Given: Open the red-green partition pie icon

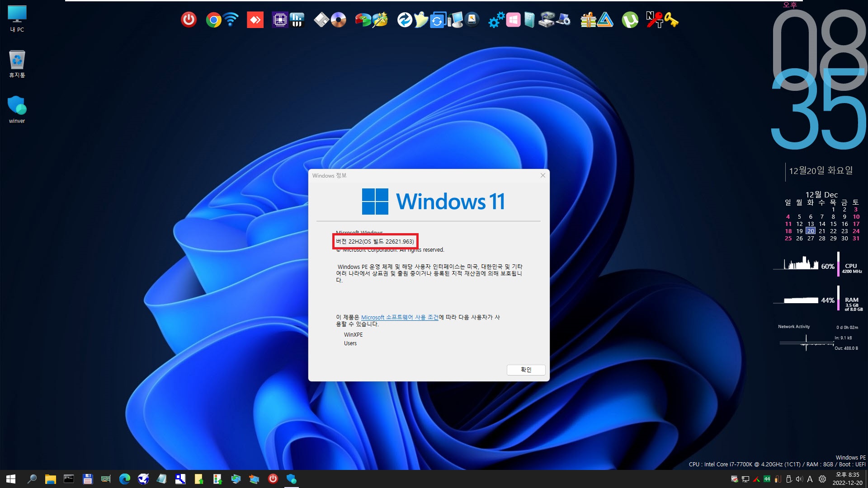Looking at the screenshot, I should [363, 20].
